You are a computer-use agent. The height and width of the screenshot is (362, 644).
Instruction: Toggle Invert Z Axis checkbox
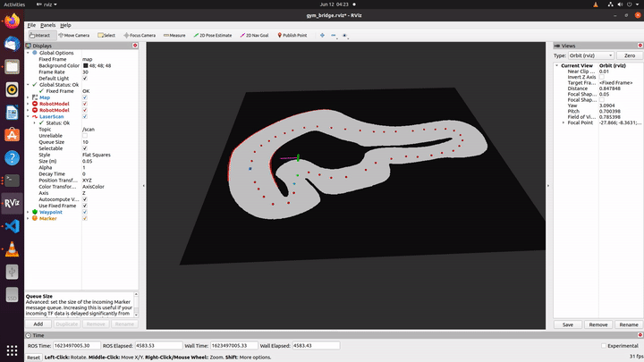click(x=602, y=77)
